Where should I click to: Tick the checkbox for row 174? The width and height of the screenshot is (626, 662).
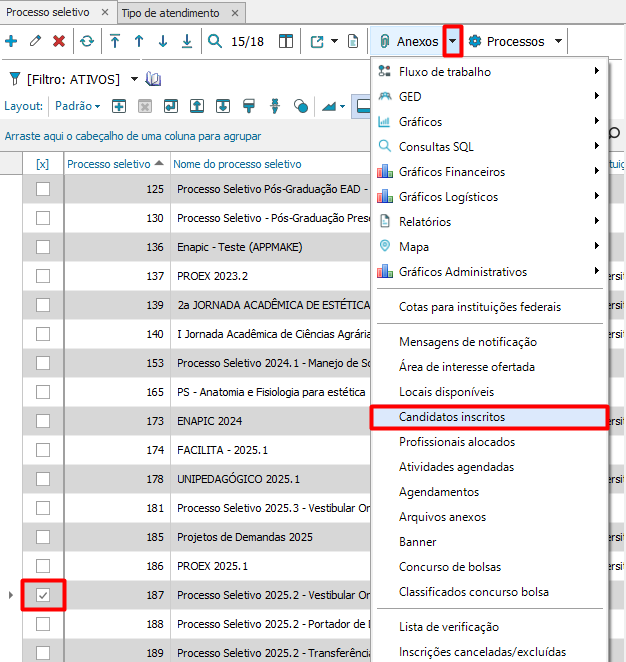43,450
